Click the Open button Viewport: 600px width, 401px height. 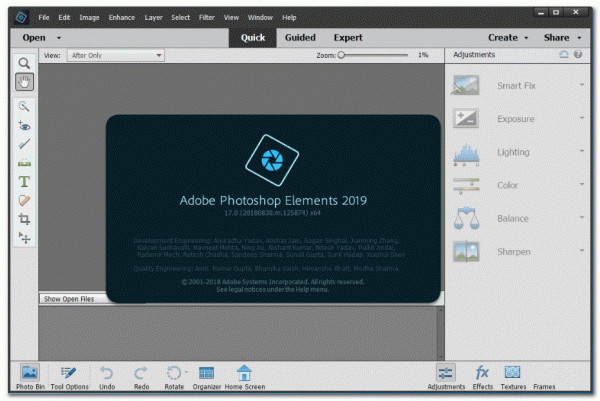coord(34,37)
